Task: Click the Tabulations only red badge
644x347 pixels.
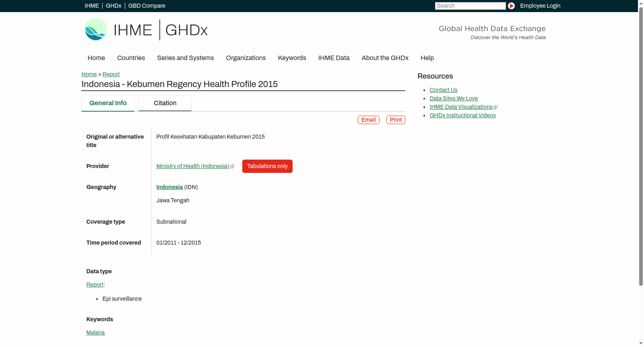Action: 267,166
